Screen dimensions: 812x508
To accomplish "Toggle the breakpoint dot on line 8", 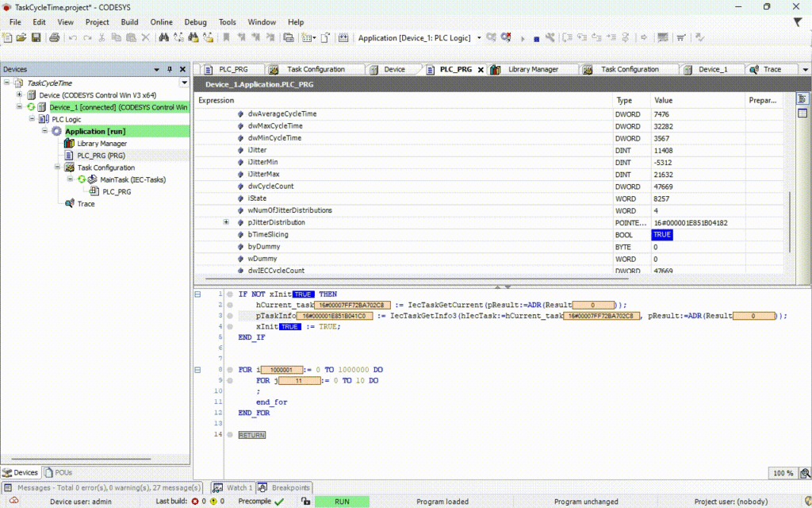I will (x=230, y=370).
